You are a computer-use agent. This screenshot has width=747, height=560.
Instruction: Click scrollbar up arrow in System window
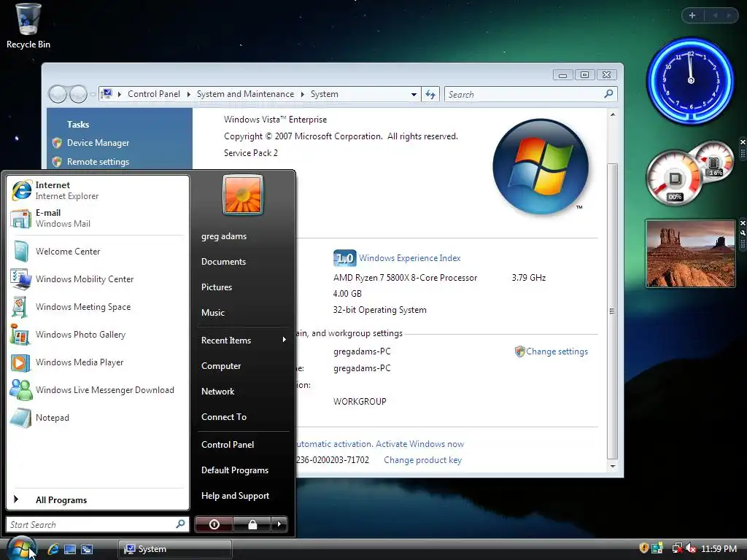[613, 114]
